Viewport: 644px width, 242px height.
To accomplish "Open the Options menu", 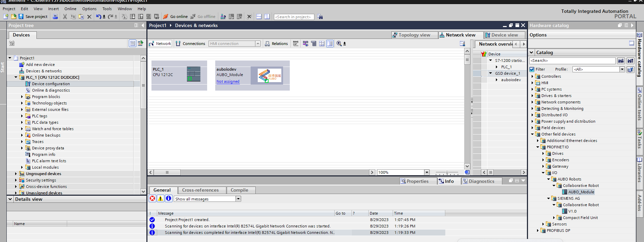I will pyautogui.click(x=89, y=9).
